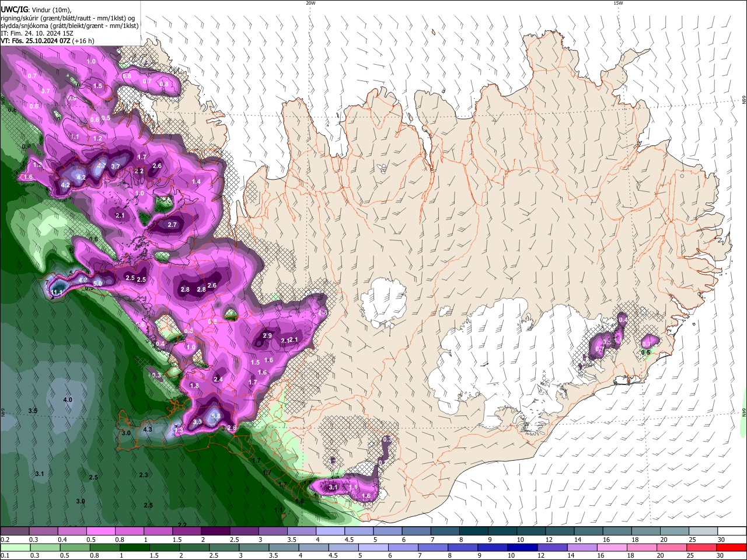The image size is (747, 560).
Task: Select the light gray 25–30 upper legend swatch
Action: [703, 531]
